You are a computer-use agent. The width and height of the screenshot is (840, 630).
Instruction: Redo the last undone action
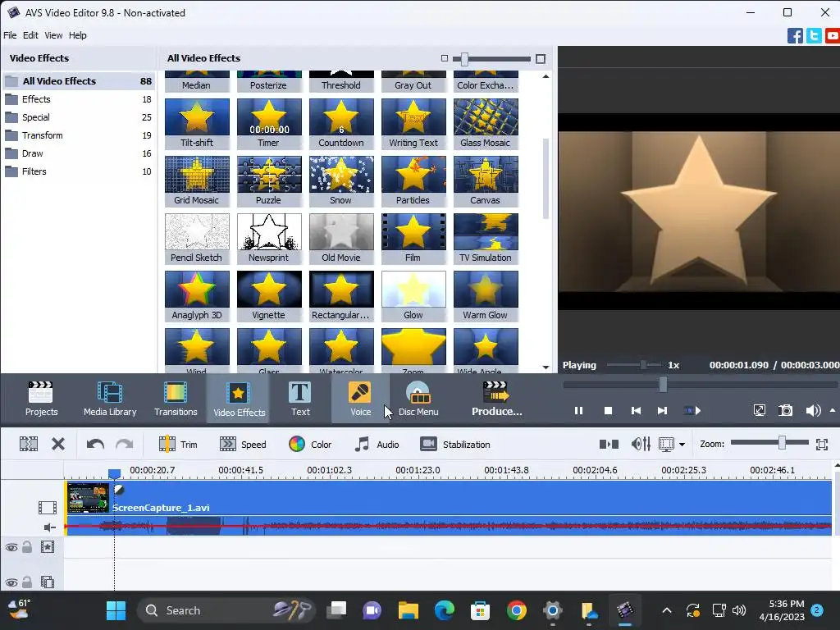[x=125, y=444]
